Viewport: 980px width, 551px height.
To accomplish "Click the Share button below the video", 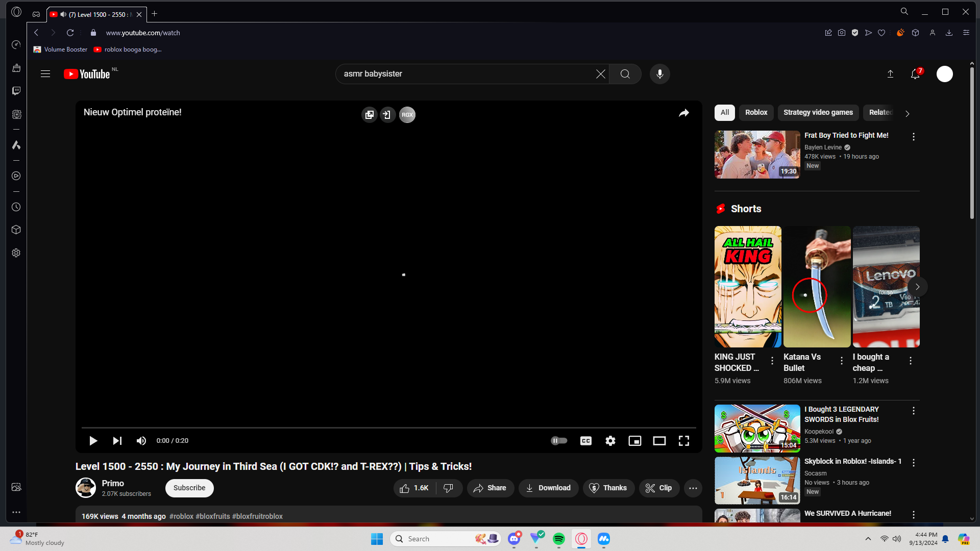I will pyautogui.click(x=490, y=488).
